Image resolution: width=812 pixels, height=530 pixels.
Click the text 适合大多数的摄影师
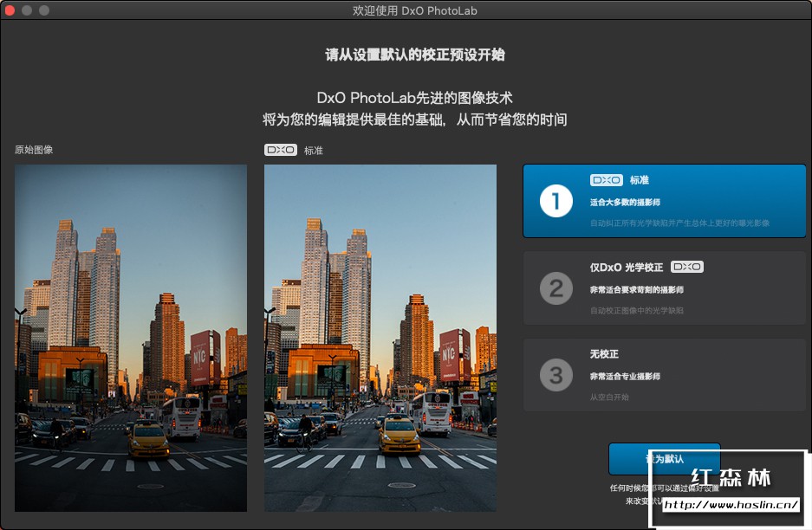click(x=625, y=203)
